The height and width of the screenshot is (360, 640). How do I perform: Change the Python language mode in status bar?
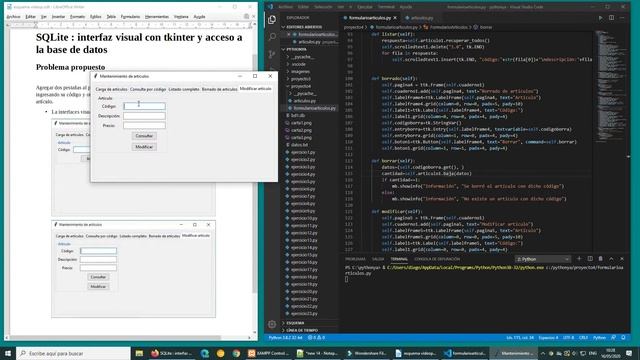tap(599, 338)
